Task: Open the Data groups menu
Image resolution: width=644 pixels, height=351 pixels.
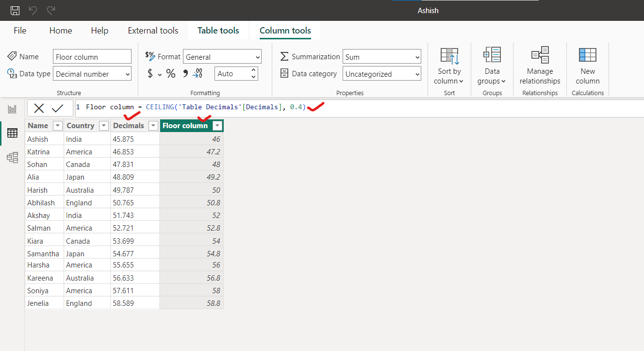Action: 492,66
